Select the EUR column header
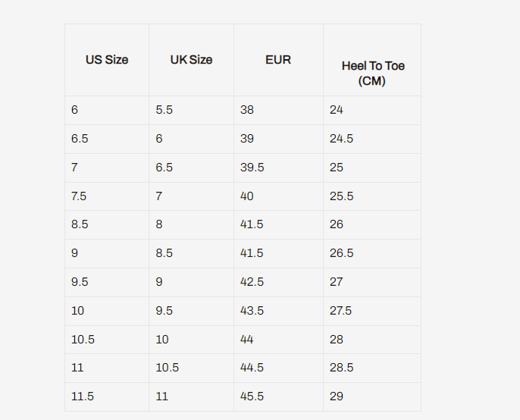 coord(277,60)
